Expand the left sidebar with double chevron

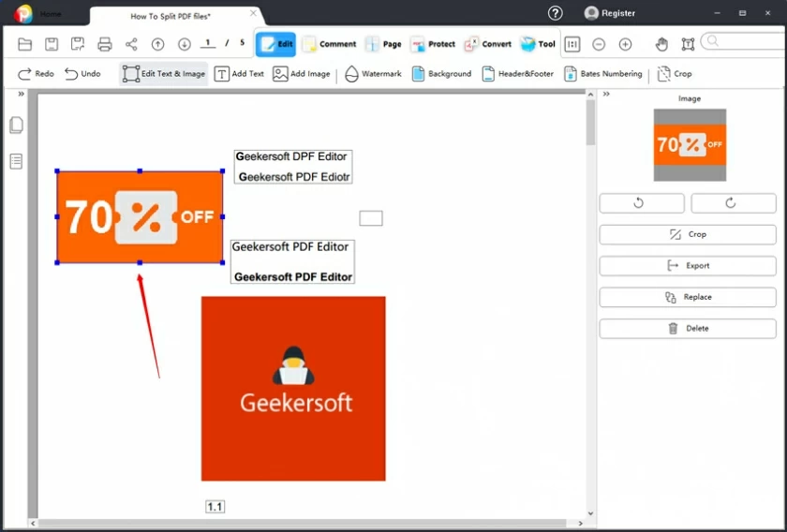(x=21, y=94)
